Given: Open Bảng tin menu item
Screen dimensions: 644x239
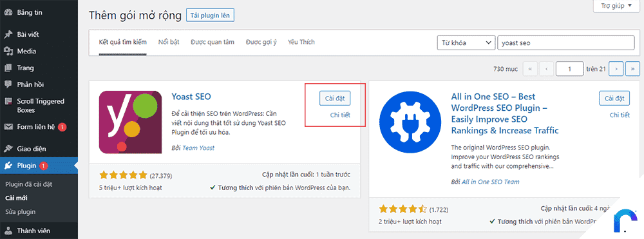Looking at the screenshot, I should 30,12.
